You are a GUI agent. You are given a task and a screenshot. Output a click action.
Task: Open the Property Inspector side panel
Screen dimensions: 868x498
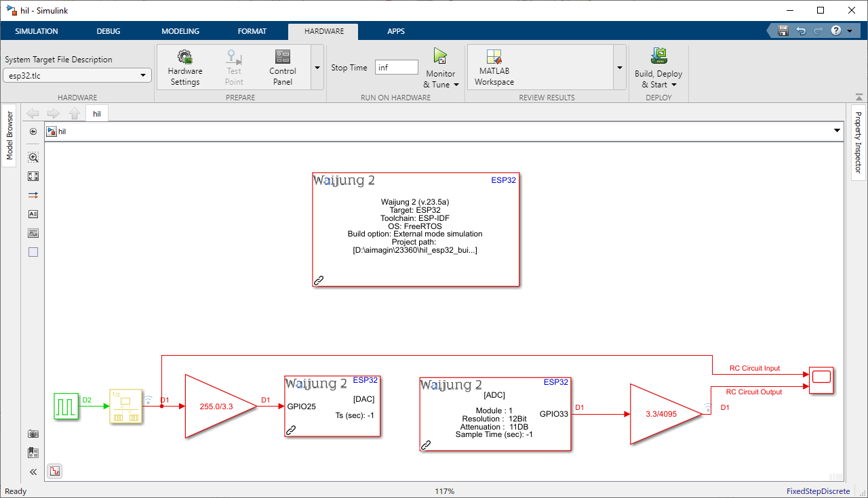[858, 143]
